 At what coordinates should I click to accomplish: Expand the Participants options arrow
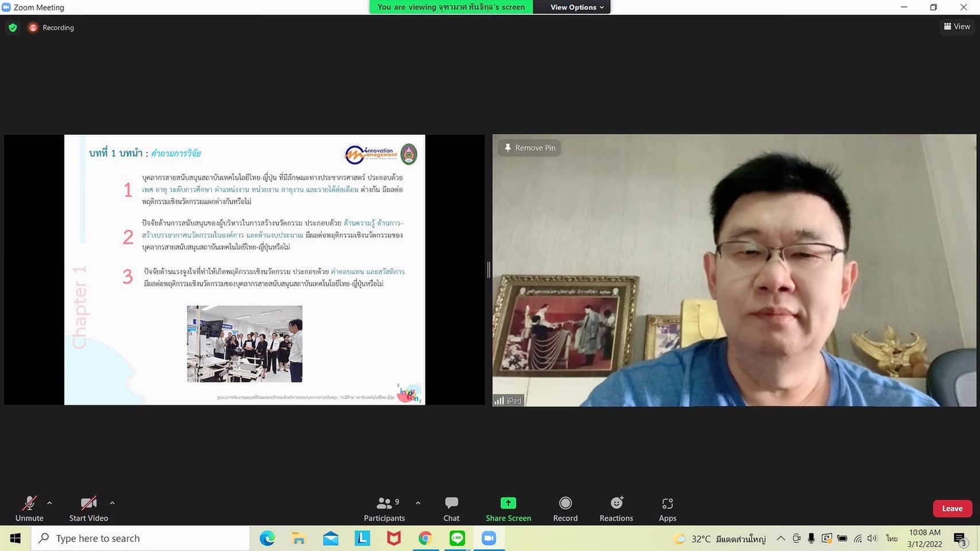tap(418, 503)
